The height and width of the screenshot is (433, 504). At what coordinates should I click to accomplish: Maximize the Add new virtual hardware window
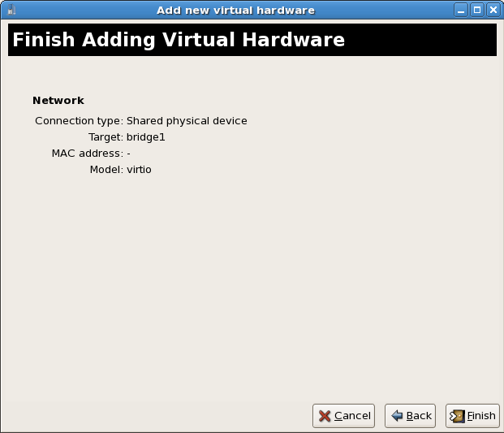pos(477,10)
